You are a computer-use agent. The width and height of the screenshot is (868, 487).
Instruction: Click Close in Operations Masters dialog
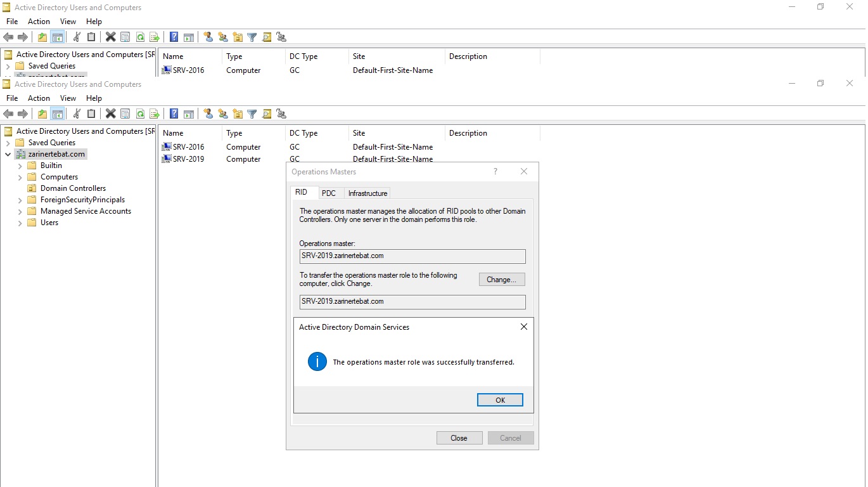pyautogui.click(x=459, y=438)
